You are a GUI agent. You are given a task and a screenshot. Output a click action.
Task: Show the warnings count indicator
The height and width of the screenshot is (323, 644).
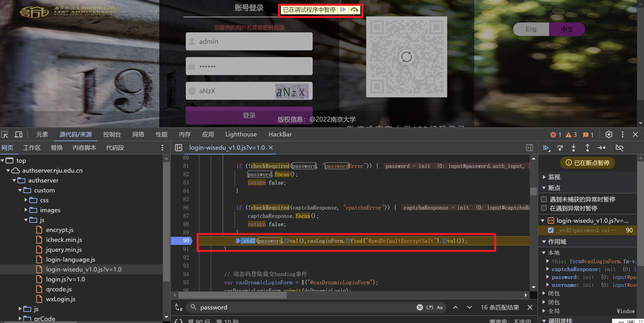pyautogui.click(x=571, y=135)
